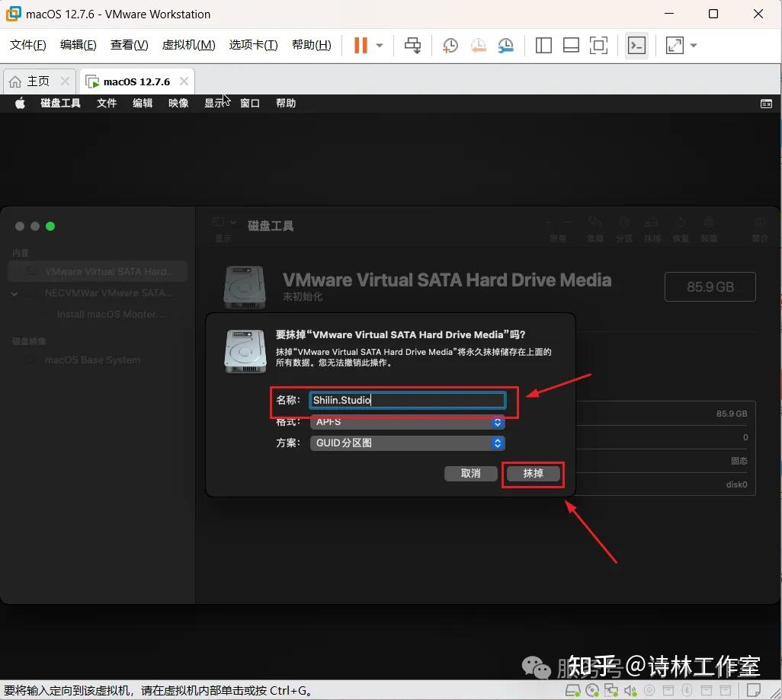Select macOS Base System in the sidebar
This screenshot has height=700, width=782.
click(x=93, y=360)
